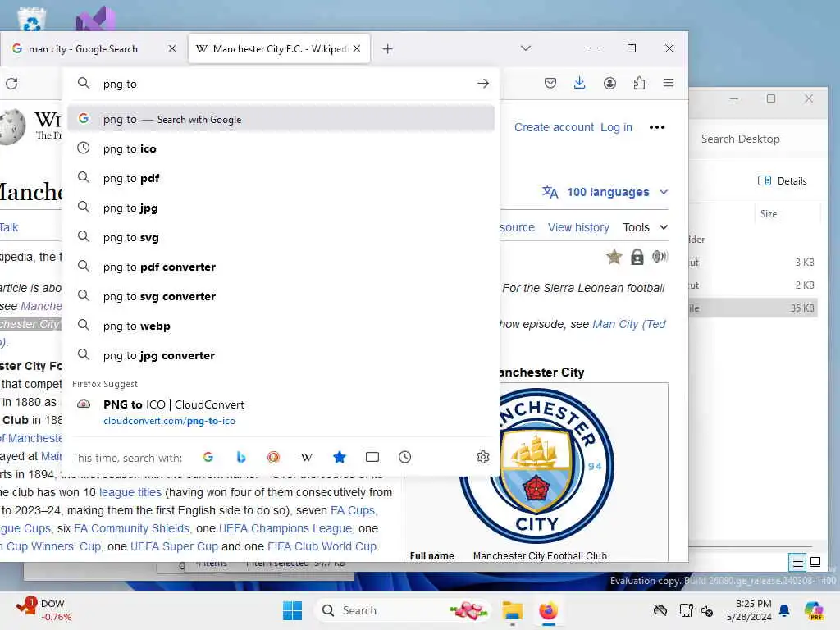Click the go arrow in address bar
Viewport: 840px width, 630px height.
(482, 84)
